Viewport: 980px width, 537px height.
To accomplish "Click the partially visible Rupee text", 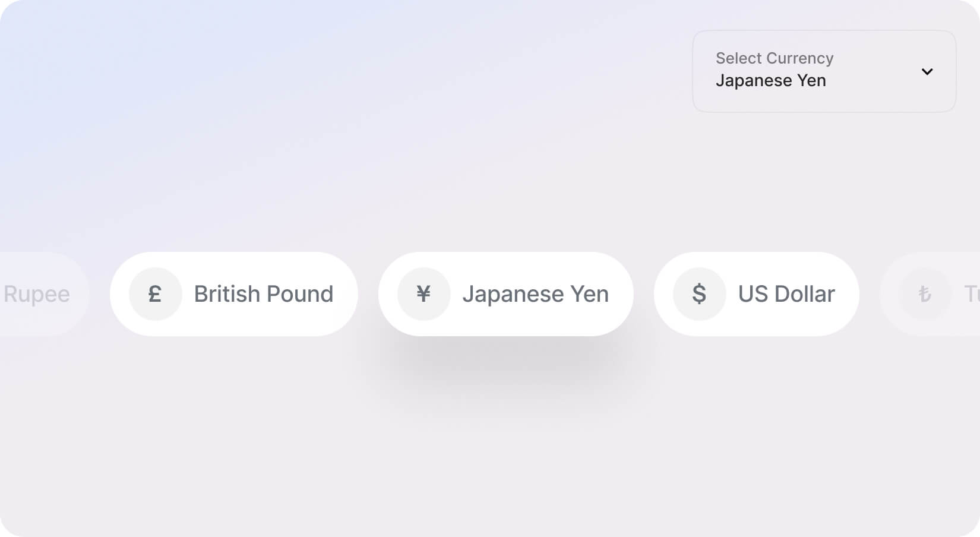I will pos(37,294).
